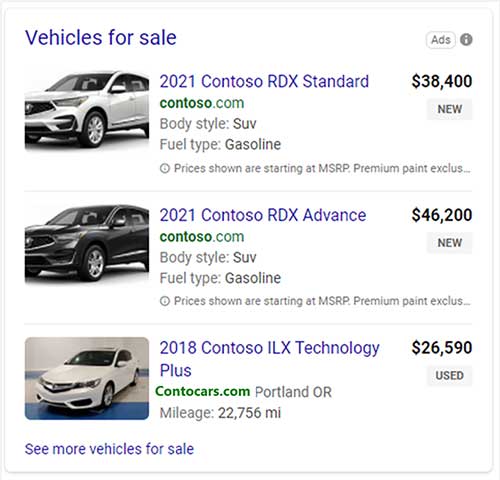
Task: Click disclaimer info icon under RDX Advance
Action: tap(165, 301)
